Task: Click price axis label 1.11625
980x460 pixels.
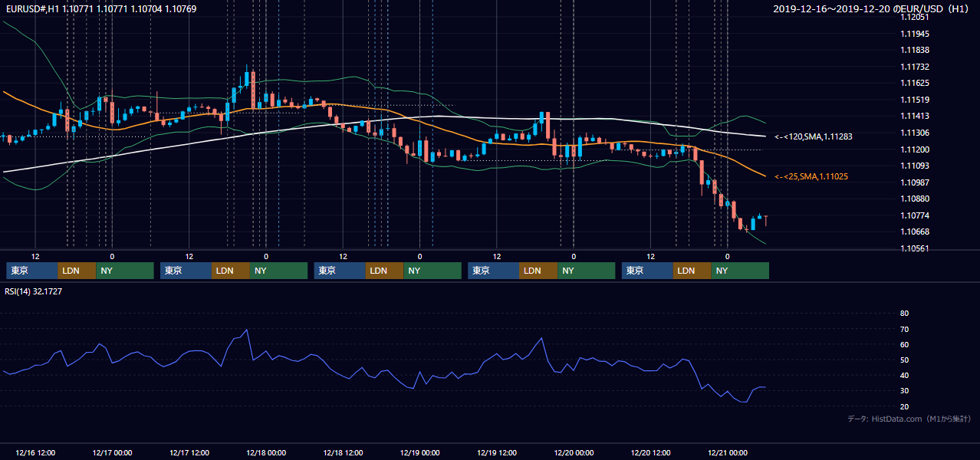Action: click(x=915, y=83)
